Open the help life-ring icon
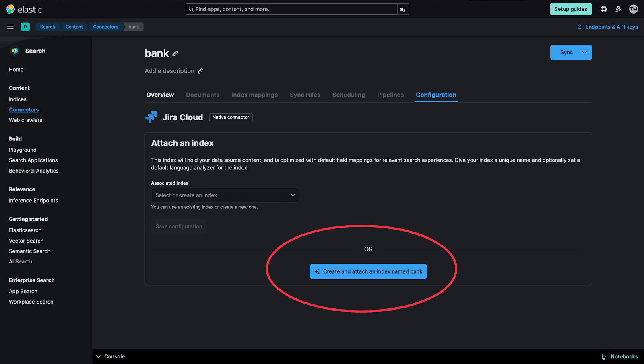This screenshot has width=644, height=364. tap(603, 9)
